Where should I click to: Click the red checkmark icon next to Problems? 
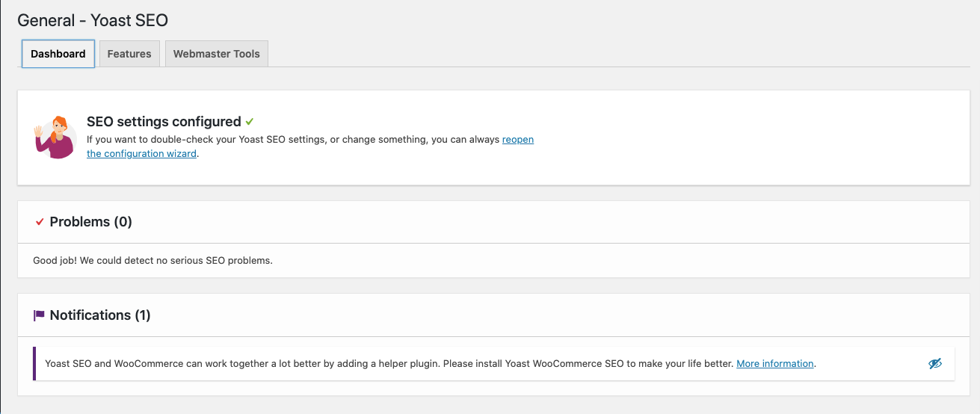coord(40,222)
